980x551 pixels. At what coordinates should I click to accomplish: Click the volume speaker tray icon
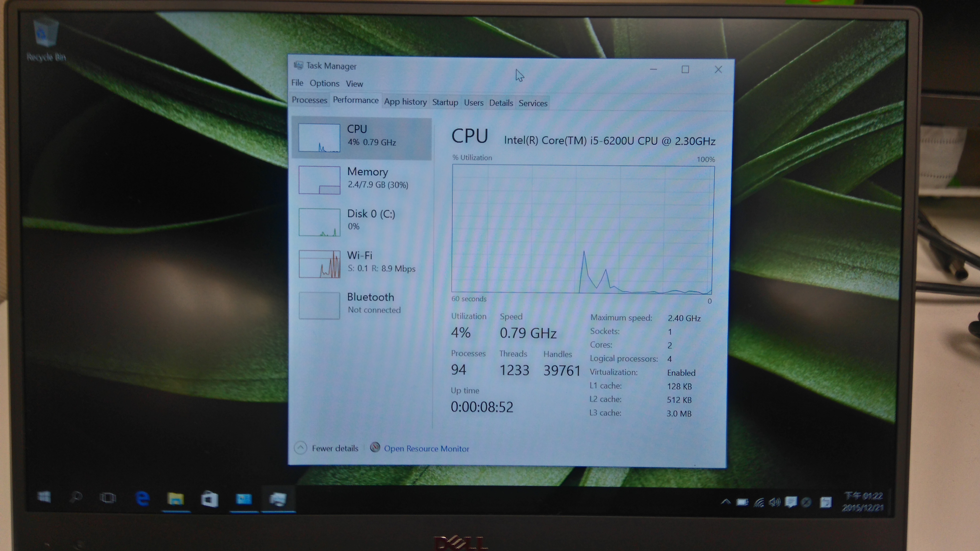point(774,503)
